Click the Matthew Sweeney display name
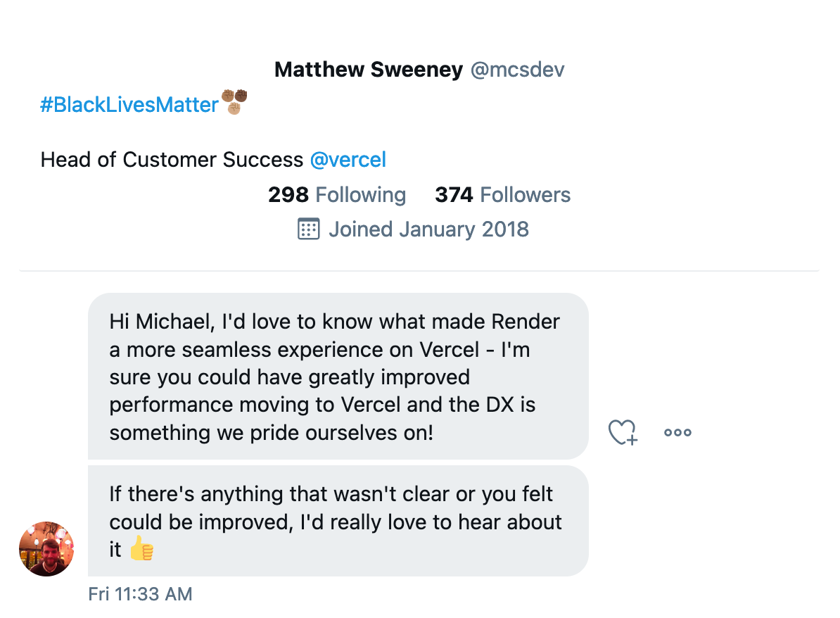This screenshot has width=840, height=618. [x=369, y=70]
